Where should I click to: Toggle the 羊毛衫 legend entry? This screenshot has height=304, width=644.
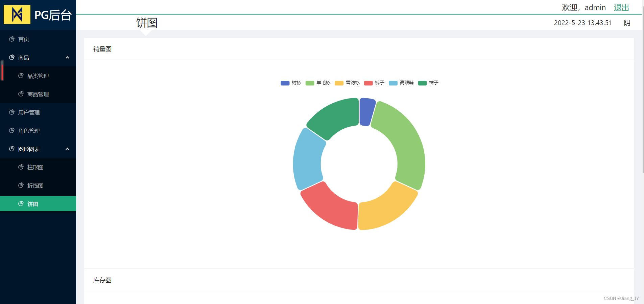click(x=318, y=83)
